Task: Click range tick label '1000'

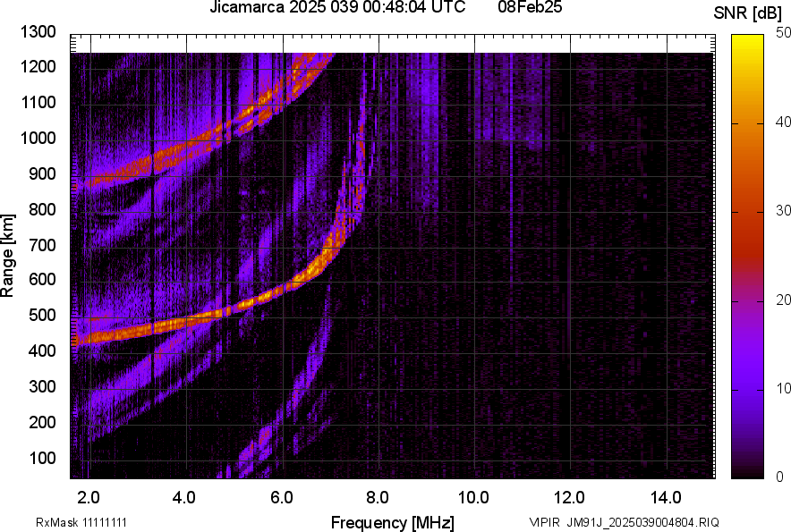Action: pos(38,138)
